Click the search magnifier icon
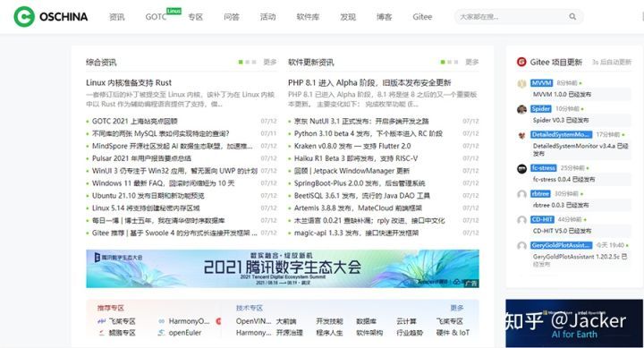644x348 pixels. 572,17
